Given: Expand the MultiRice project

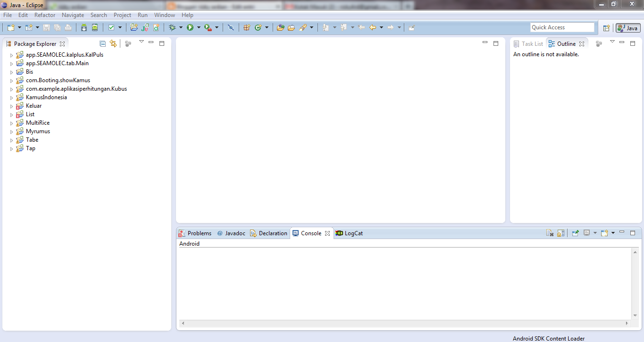Looking at the screenshot, I should pyautogui.click(x=12, y=123).
